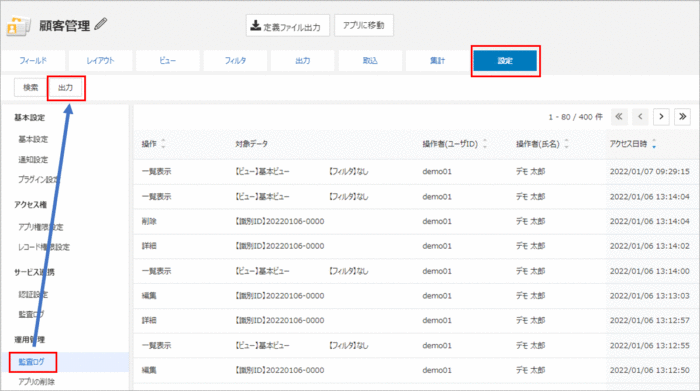Click the 顧客管理 app title
The width and height of the screenshot is (700, 391).
(x=65, y=26)
